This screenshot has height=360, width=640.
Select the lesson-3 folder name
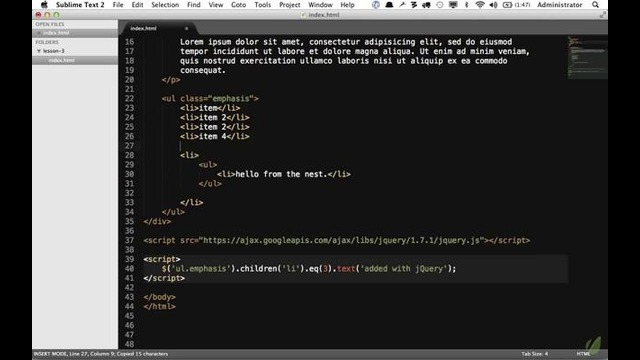coord(53,51)
